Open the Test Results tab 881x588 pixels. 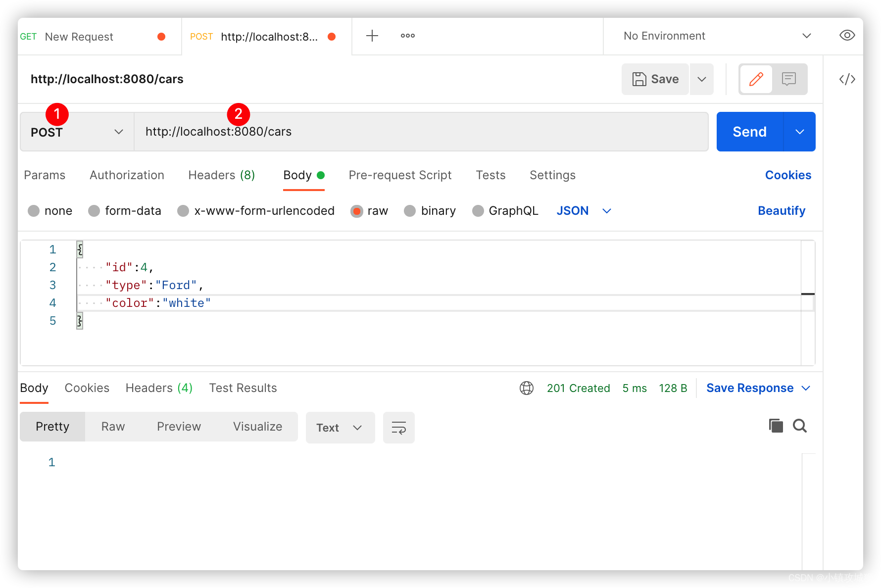click(243, 388)
